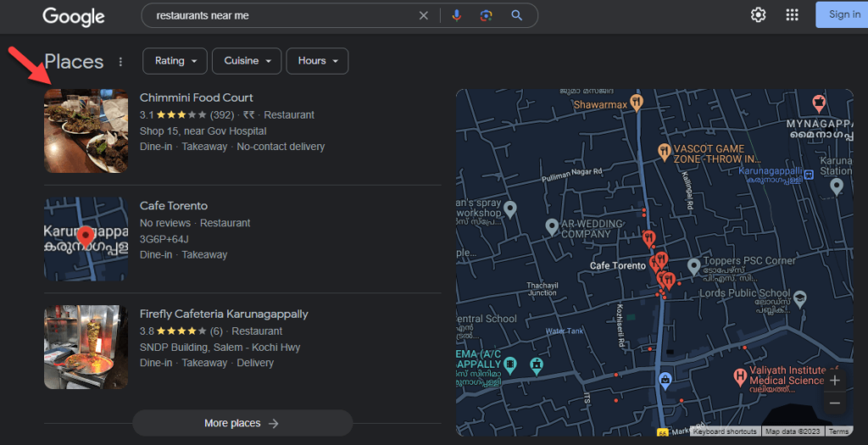Click the Google logo
Screen dimensions: 868x445
point(74,17)
